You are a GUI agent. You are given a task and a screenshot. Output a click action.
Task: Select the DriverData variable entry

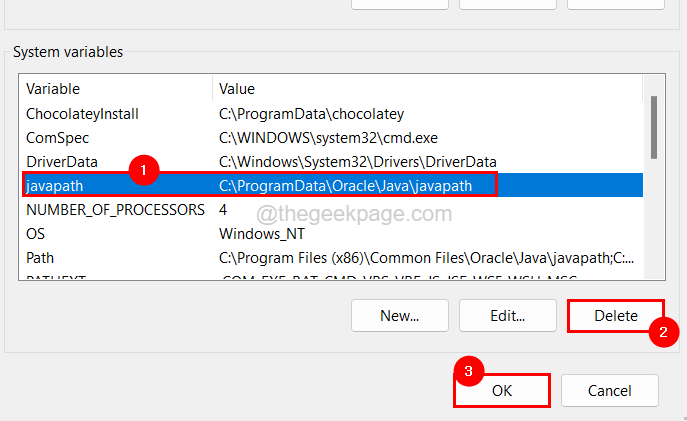pyautogui.click(x=64, y=162)
